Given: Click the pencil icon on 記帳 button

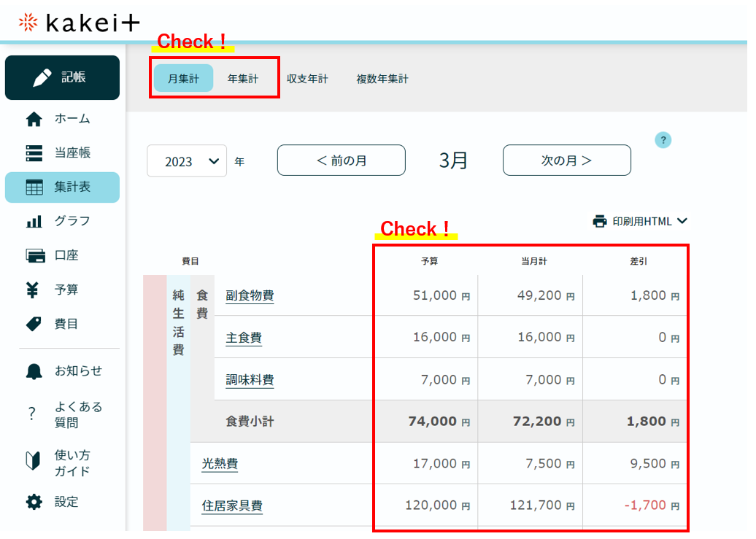Looking at the screenshot, I should pos(42,78).
